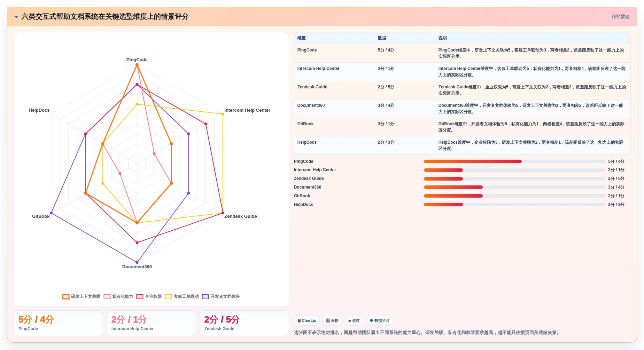The width and height of the screenshot is (644, 350).
Task: Click the 3分 / 4分 cell in Document360 table row
Action: pyautogui.click(x=386, y=105)
